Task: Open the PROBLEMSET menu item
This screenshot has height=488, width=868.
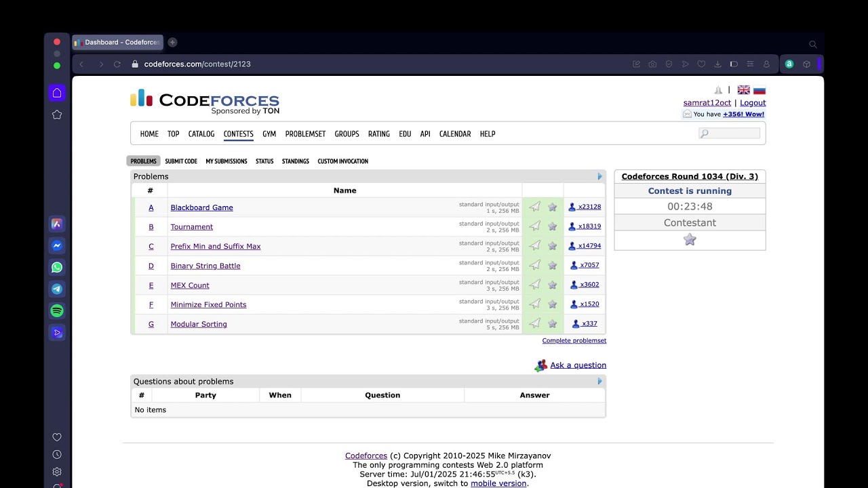Action: [305, 134]
